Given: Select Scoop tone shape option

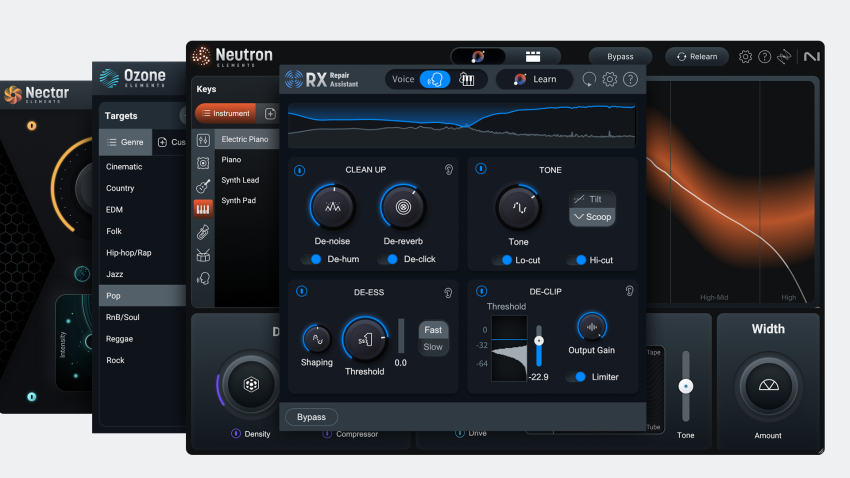Looking at the screenshot, I should click(x=592, y=217).
